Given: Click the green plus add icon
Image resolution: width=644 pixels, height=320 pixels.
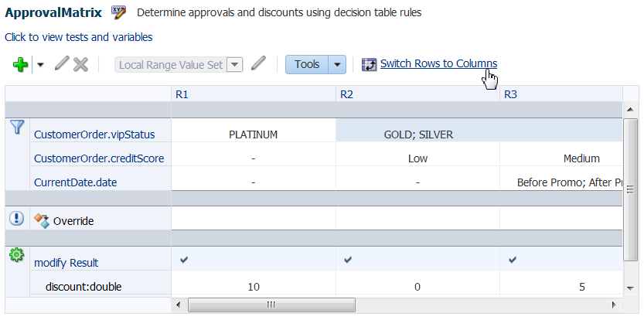Looking at the screenshot, I should (21, 65).
